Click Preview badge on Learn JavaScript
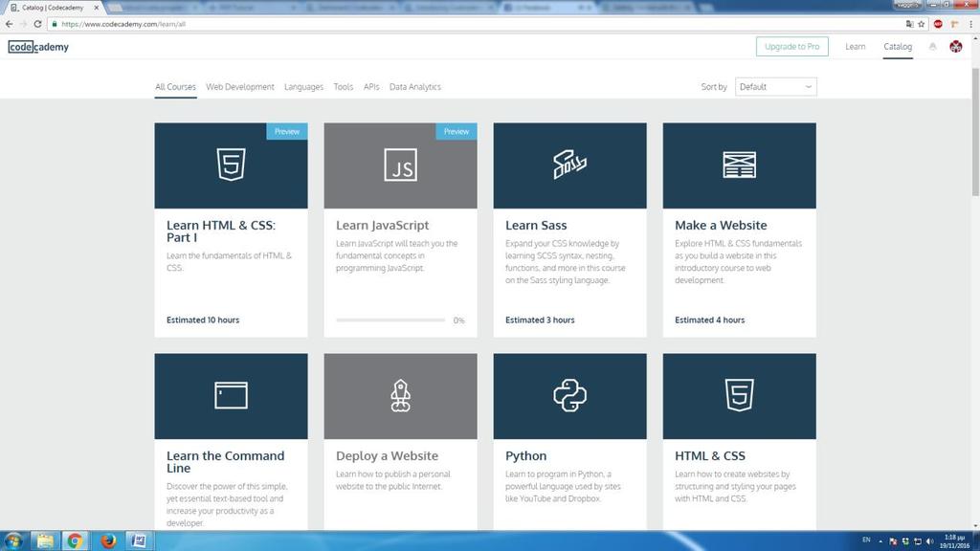Viewport: 980px width, 551px height. (x=457, y=131)
